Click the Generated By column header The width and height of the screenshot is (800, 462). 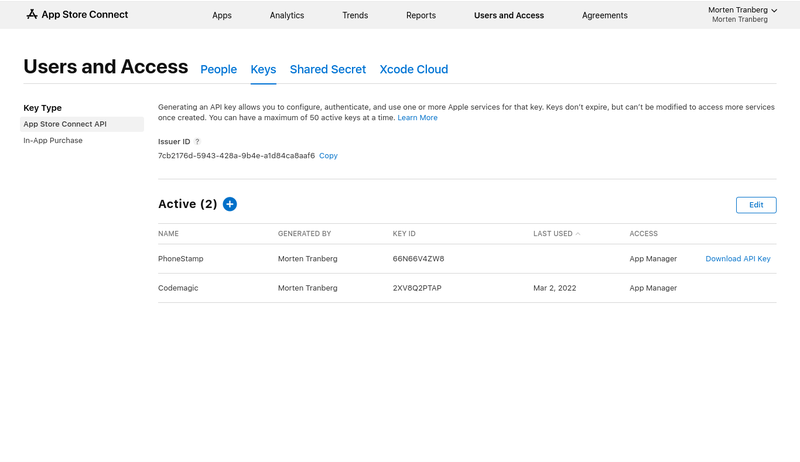tap(305, 234)
